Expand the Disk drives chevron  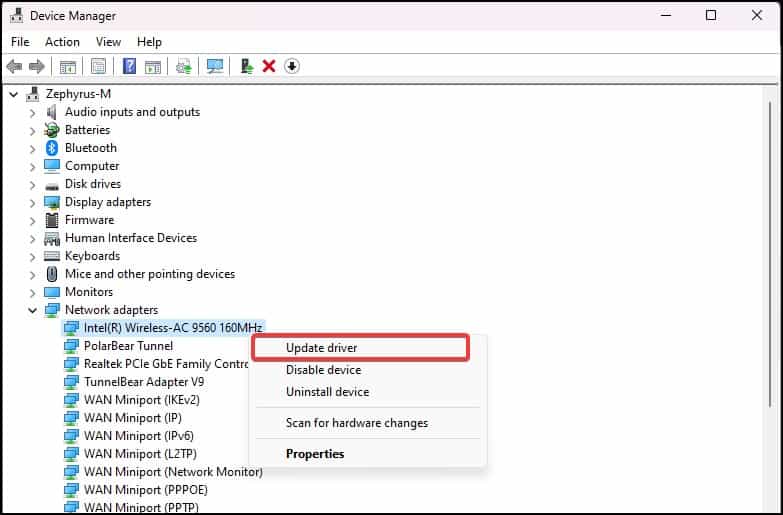[x=32, y=184]
